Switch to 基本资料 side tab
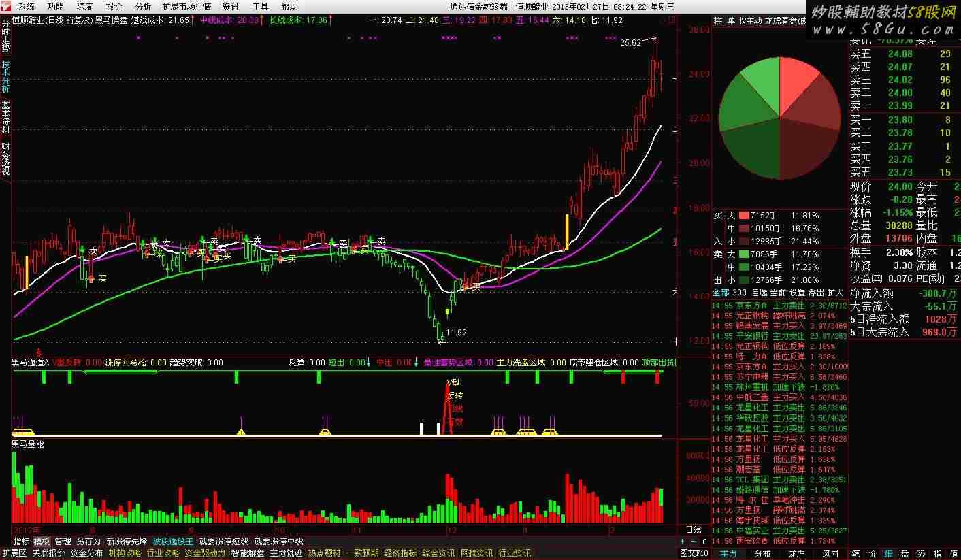Viewport: 961px width, 560px height. [x=5, y=118]
